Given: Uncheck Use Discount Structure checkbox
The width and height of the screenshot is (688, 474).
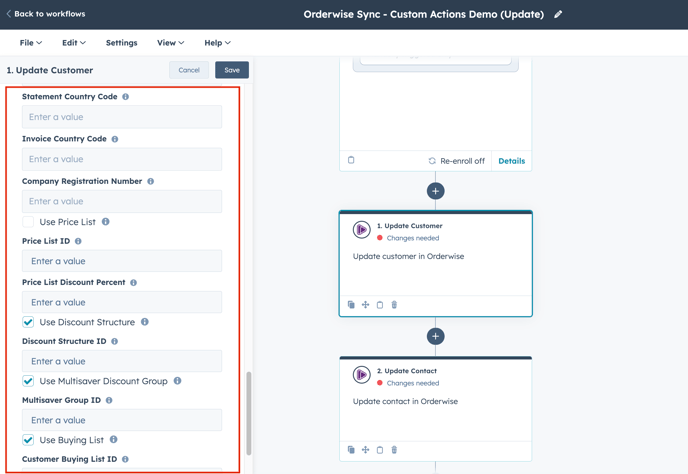Looking at the screenshot, I should pos(28,322).
